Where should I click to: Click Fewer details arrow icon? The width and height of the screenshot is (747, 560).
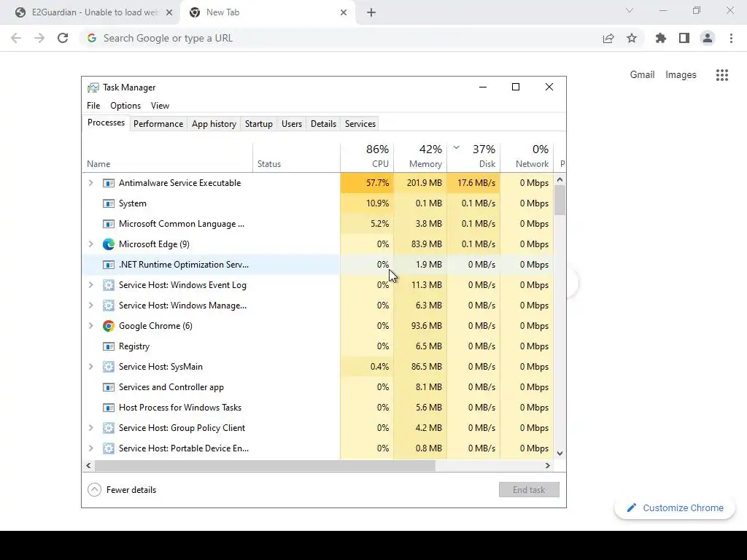[94, 489]
